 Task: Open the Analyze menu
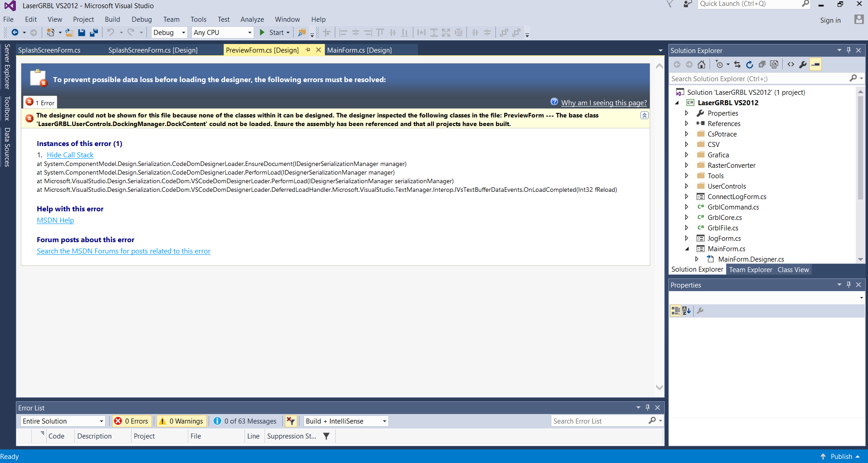[x=252, y=19]
